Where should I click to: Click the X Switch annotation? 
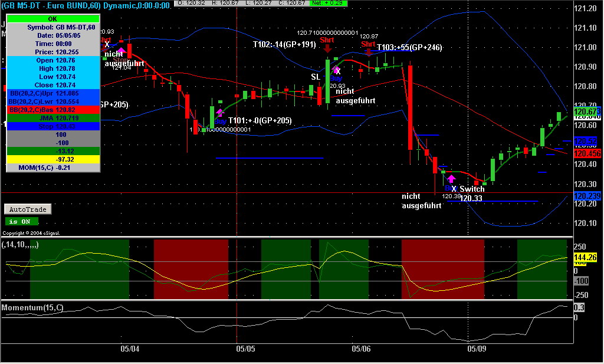[x=468, y=189]
